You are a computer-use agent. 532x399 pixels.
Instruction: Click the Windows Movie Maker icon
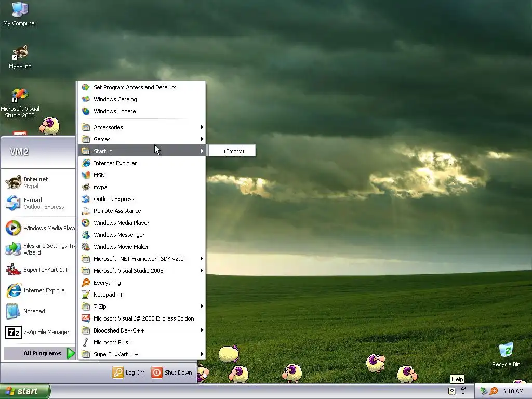tap(86, 247)
